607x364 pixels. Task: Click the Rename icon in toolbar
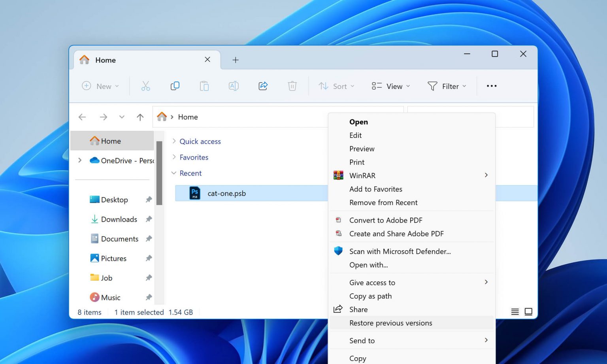coord(234,86)
